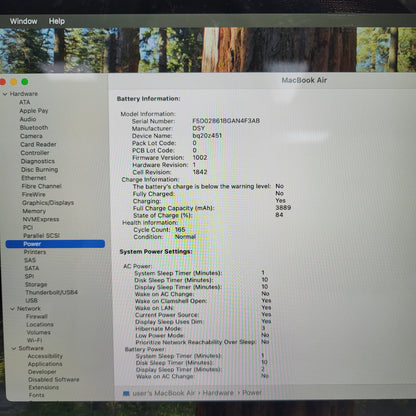Select Locations under Network
This screenshot has width=416, height=416.
pyautogui.click(x=40, y=324)
